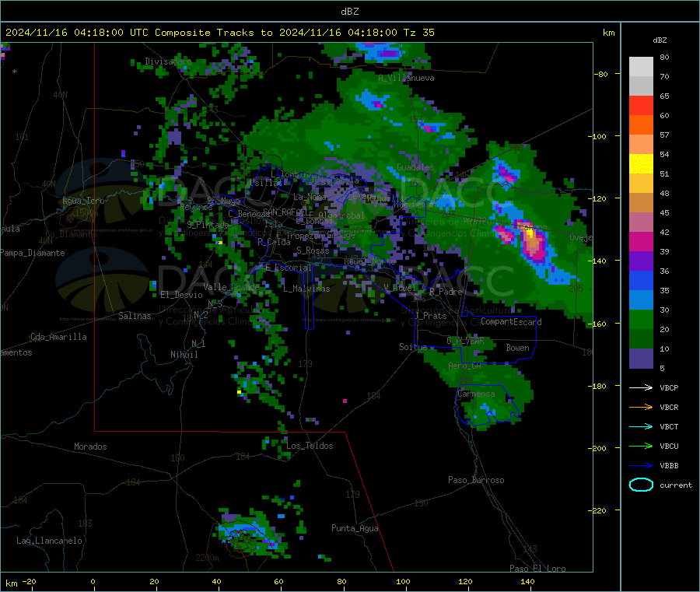Select the green 30 dBZ color swatch
This screenshot has height=592, width=700.
click(641, 319)
